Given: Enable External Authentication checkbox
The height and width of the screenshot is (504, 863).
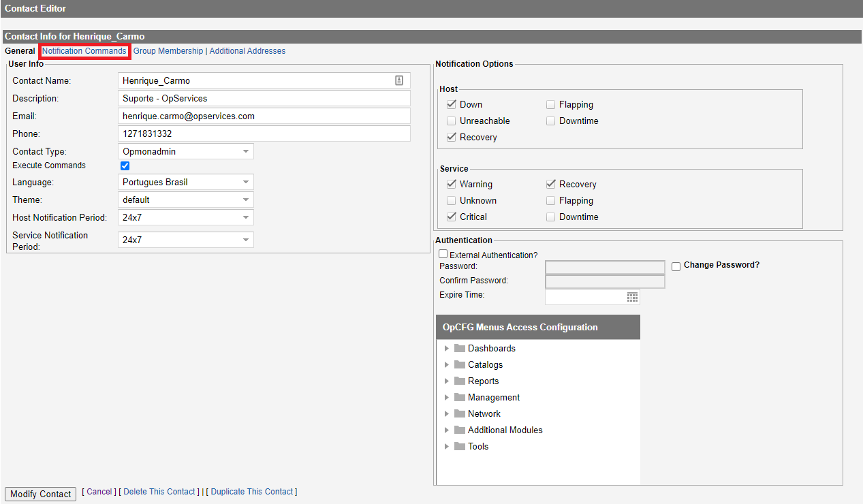Looking at the screenshot, I should (443, 254).
